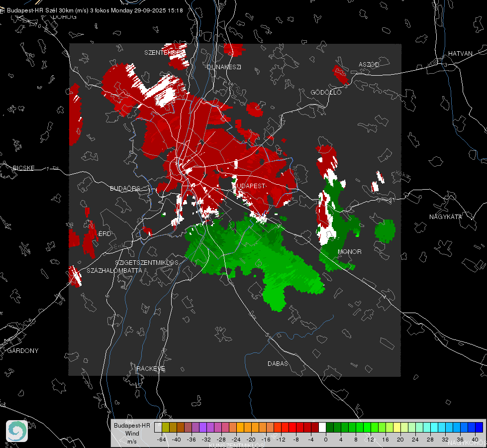The image size is (487, 448).
Task: Click the round green radar echo east of MONOR
Action: (385, 231)
